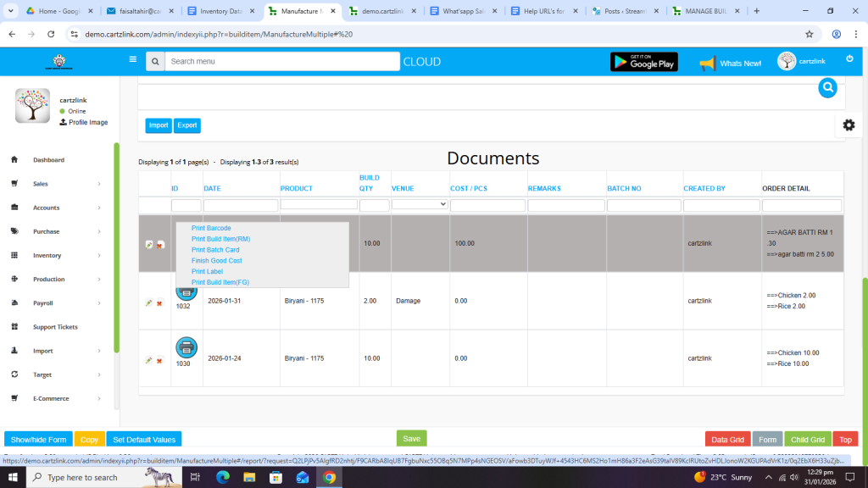868x488 pixels.
Task: Open the Venue filter dropdown
Action: [420, 204]
